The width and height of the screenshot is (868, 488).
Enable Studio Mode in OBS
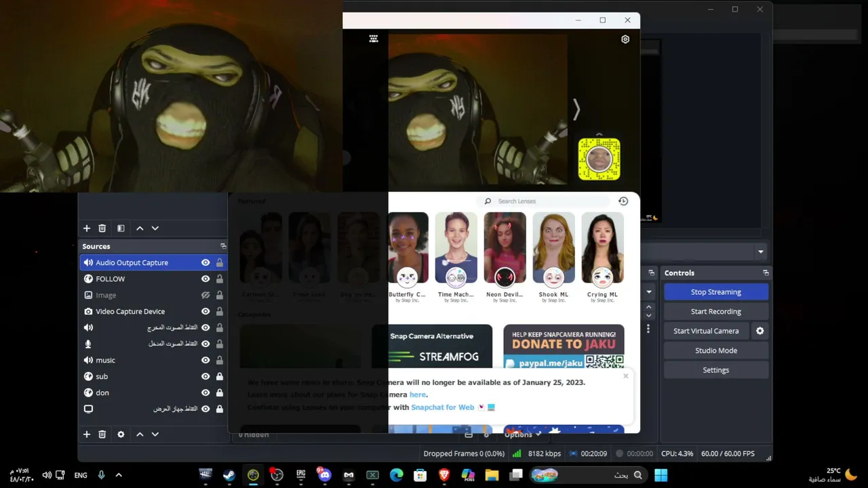716,350
